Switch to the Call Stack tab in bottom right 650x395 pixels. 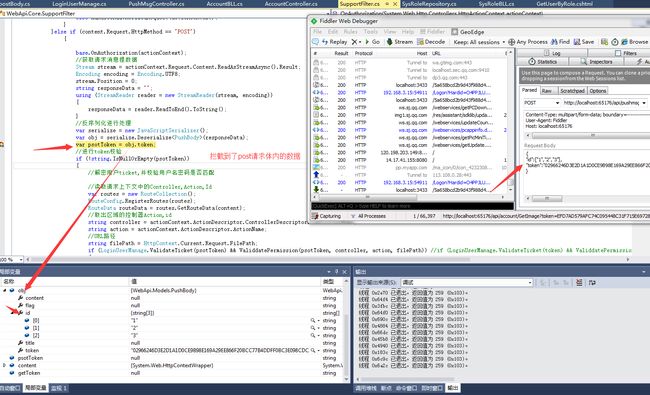366,388
